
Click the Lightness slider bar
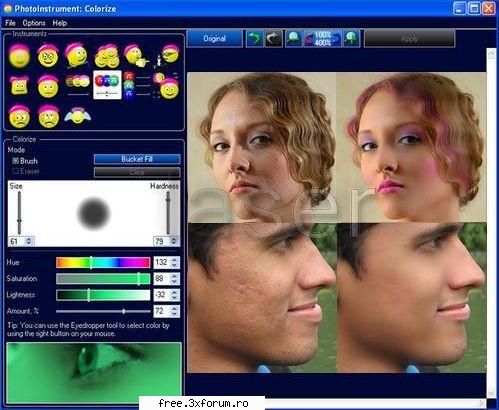click(x=103, y=295)
